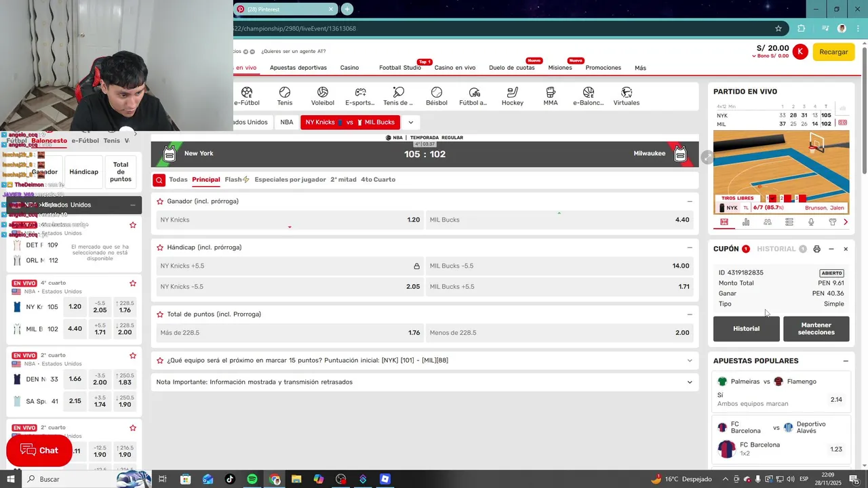Collapse the Ganador market section
This screenshot has height=488, width=868.
pos(690,201)
